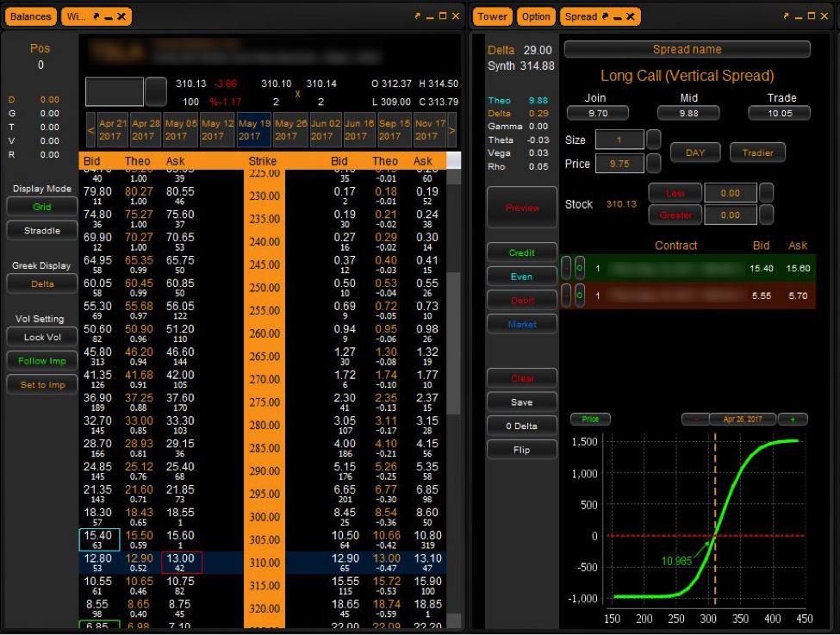Switch to the Tower tab
Image resolution: width=840 pixels, height=635 pixels.
(492, 16)
